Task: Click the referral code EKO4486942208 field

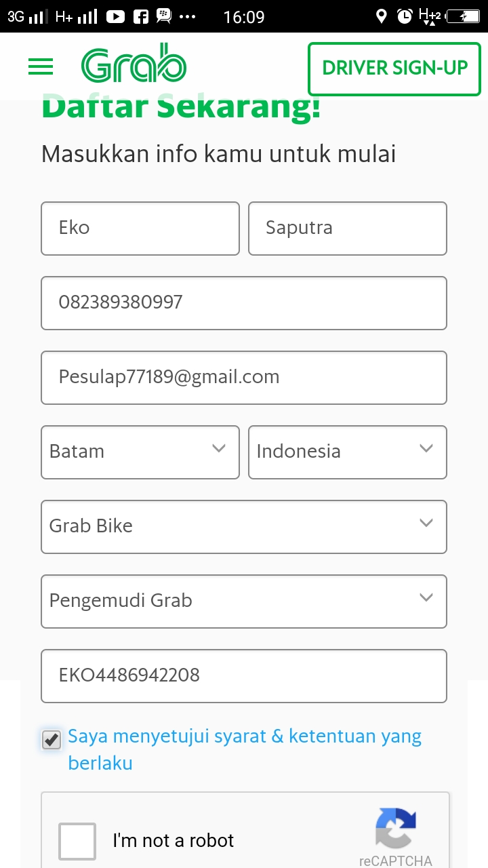Action: point(244,676)
